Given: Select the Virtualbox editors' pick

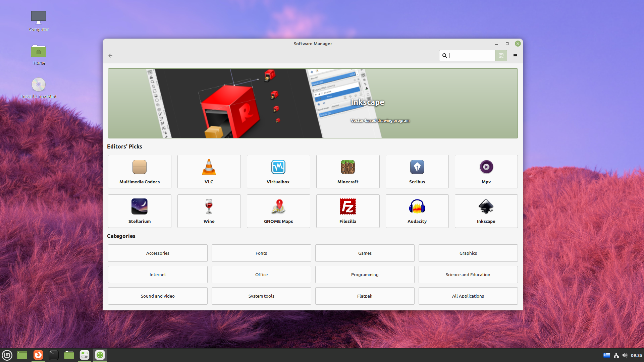Looking at the screenshot, I should click(x=278, y=171).
